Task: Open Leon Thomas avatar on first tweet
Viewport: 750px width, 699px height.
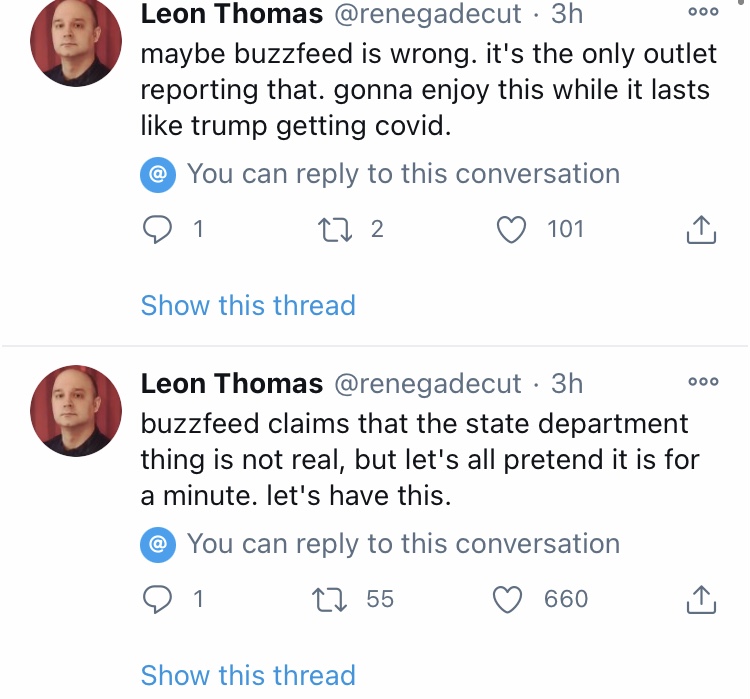Action: click(76, 42)
